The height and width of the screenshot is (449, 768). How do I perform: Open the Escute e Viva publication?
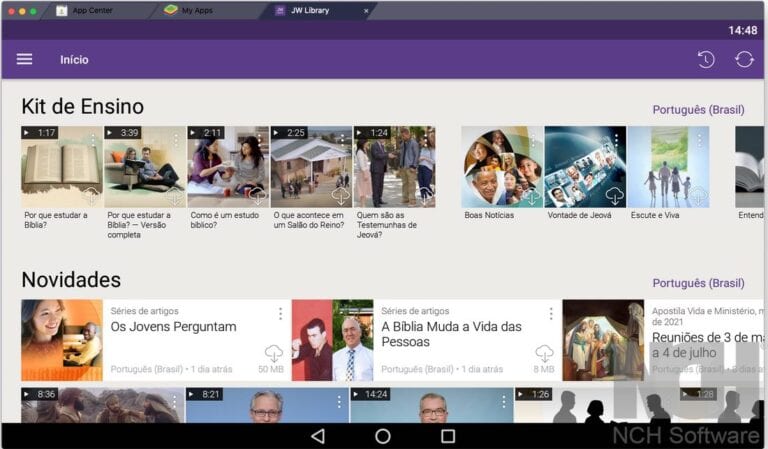(668, 166)
